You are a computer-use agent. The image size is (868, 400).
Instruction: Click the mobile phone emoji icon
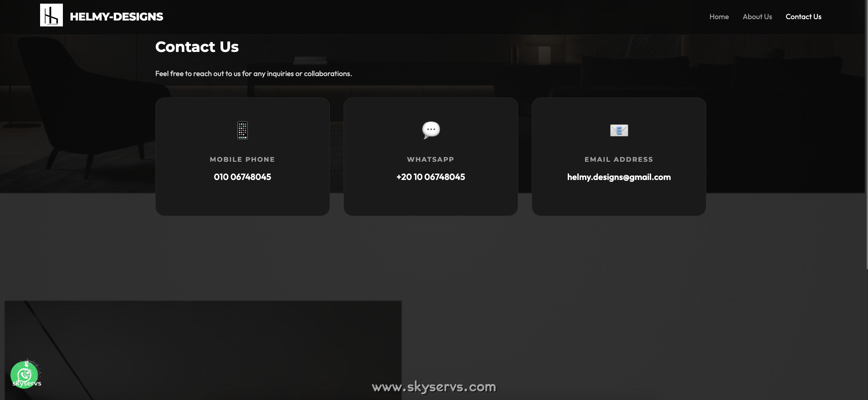tap(242, 130)
